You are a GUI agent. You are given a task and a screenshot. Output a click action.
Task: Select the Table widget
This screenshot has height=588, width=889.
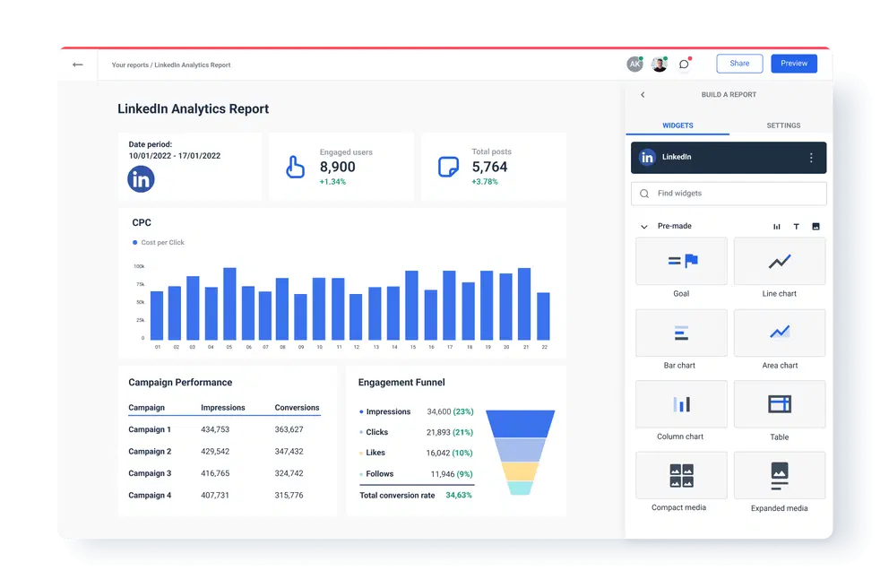point(780,404)
